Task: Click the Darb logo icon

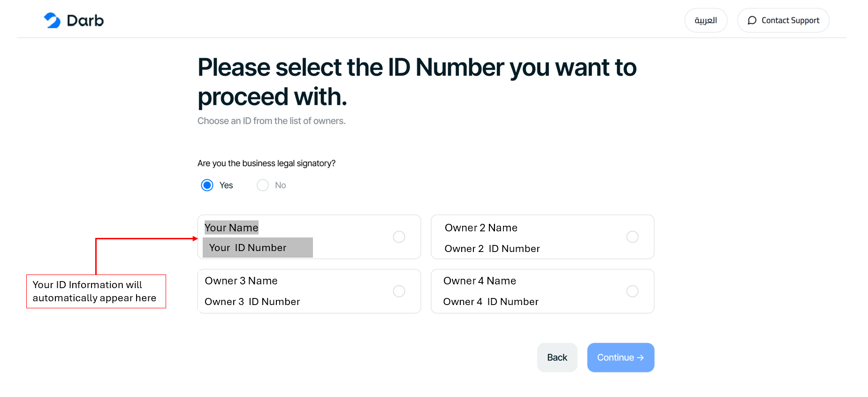Action: pos(52,20)
